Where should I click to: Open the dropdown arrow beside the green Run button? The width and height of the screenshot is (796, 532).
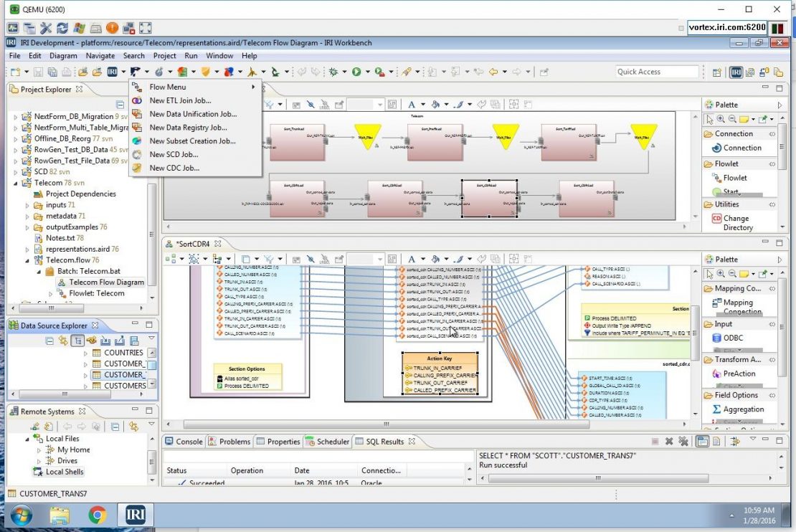coord(368,72)
